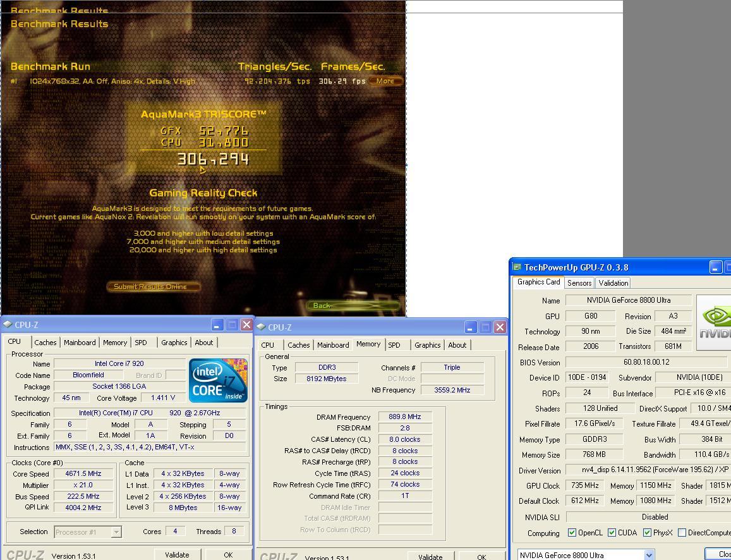Select CPU tab in Memory CPU-Z window
Screen dimensions: 731x560
[268, 345]
